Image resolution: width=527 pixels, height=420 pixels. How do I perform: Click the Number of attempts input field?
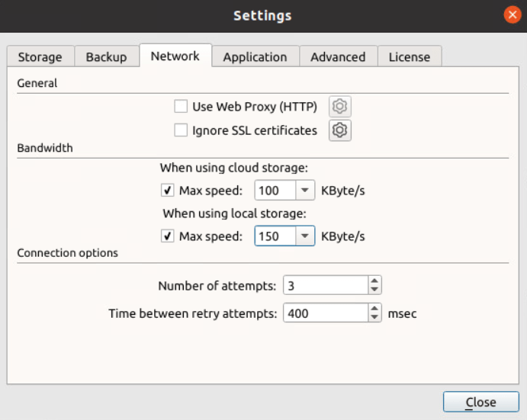point(325,286)
